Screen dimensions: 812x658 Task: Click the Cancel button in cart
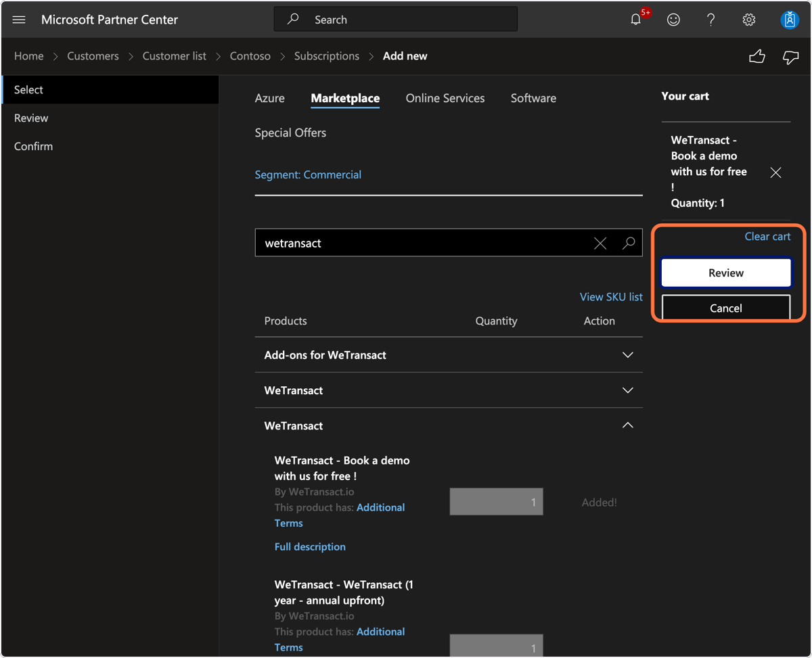[726, 308]
